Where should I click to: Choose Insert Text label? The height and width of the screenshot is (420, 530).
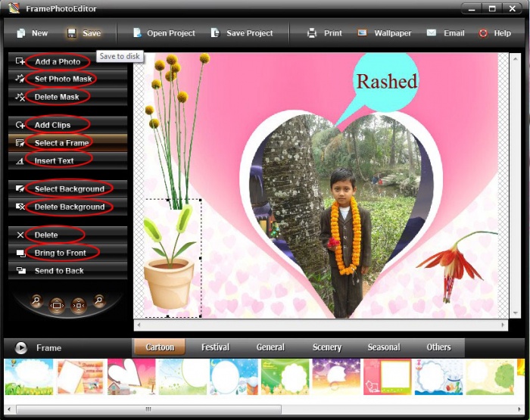point(54,161)
